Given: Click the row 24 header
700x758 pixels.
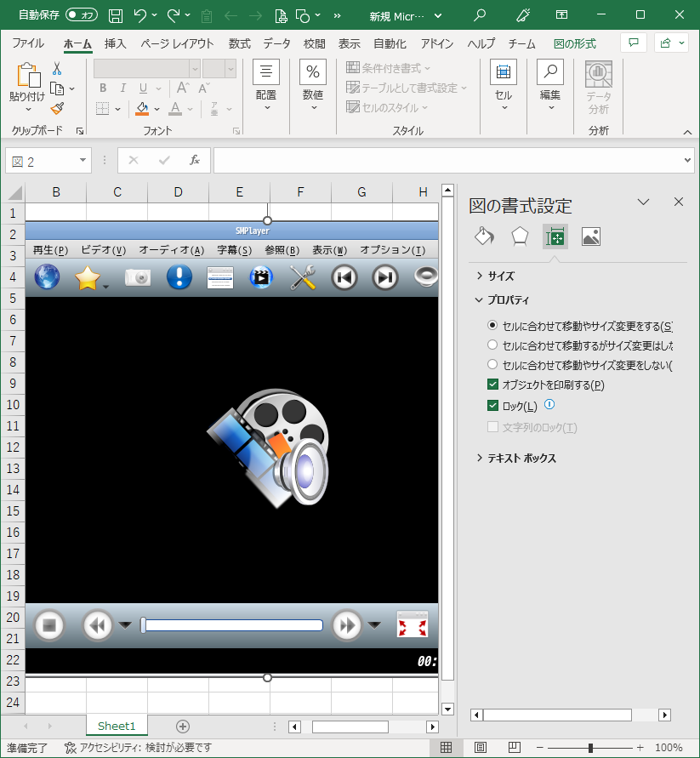Looking at the screenshot, I should [13, 702].
